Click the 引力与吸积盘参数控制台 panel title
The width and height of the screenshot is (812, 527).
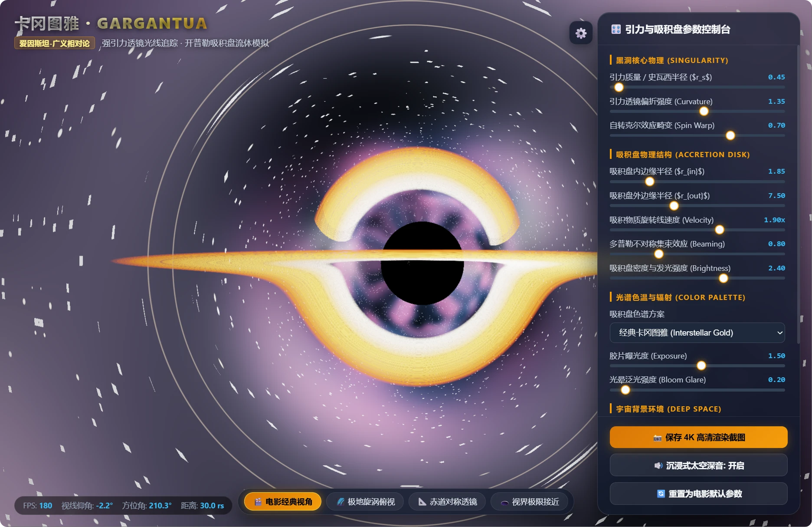coord(678,30)
